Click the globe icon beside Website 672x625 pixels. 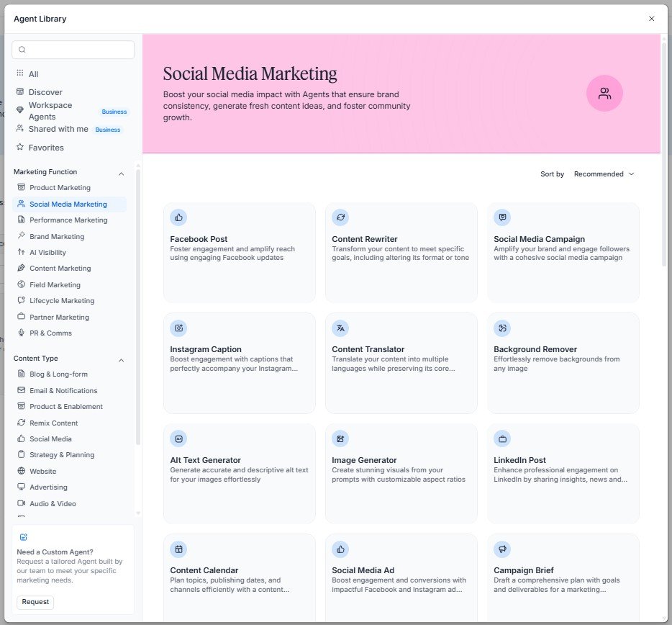pos(21,471)
